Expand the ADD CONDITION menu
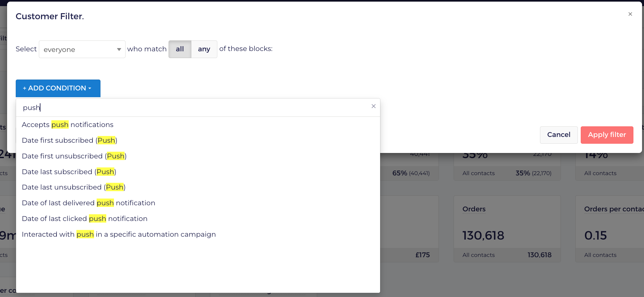 pos(58,88)
